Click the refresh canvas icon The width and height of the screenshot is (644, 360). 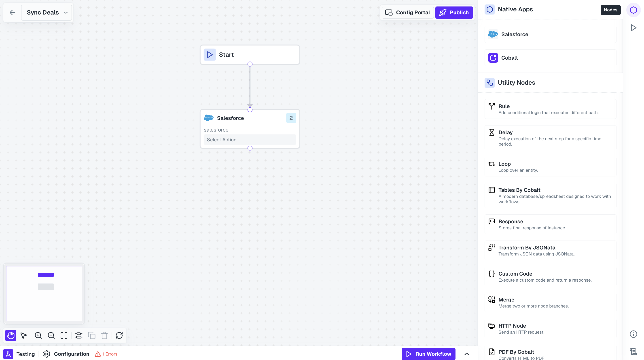point(119,335)
